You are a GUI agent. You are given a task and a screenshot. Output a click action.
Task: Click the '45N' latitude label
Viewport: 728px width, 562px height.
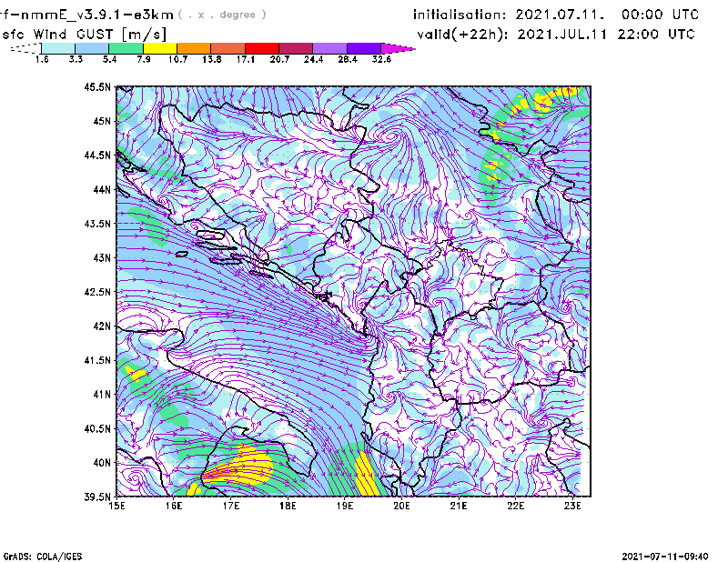click(x=102, y=121)
